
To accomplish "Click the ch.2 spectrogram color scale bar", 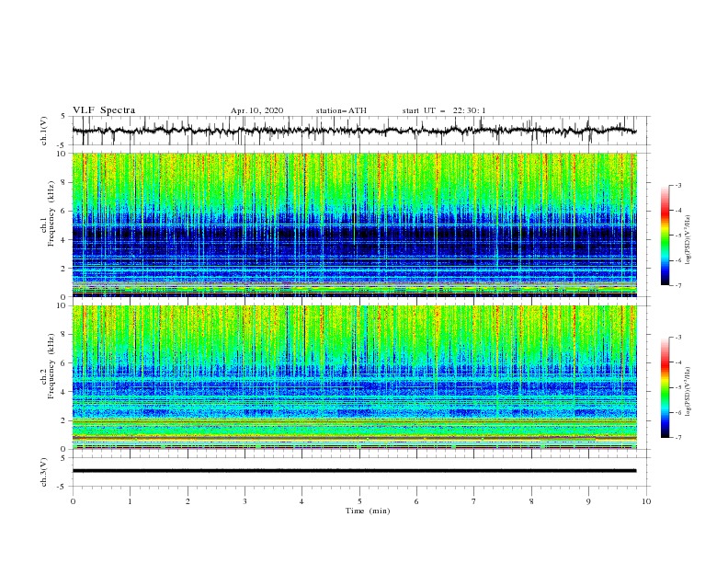I will coord(665,387).
